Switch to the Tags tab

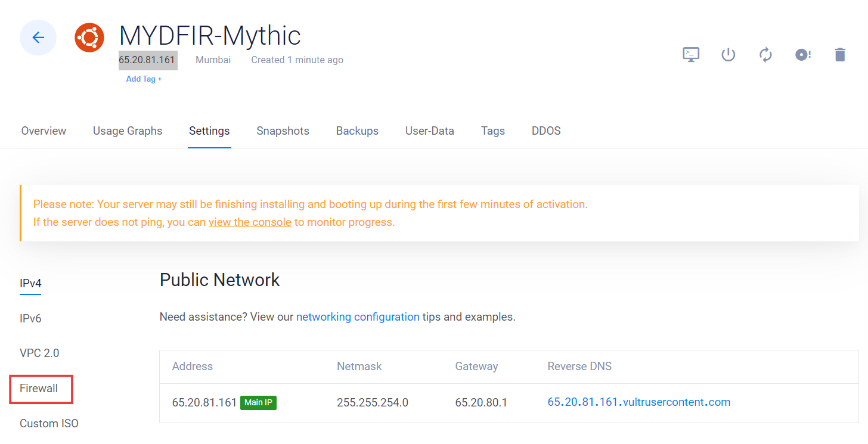[493, 131]
